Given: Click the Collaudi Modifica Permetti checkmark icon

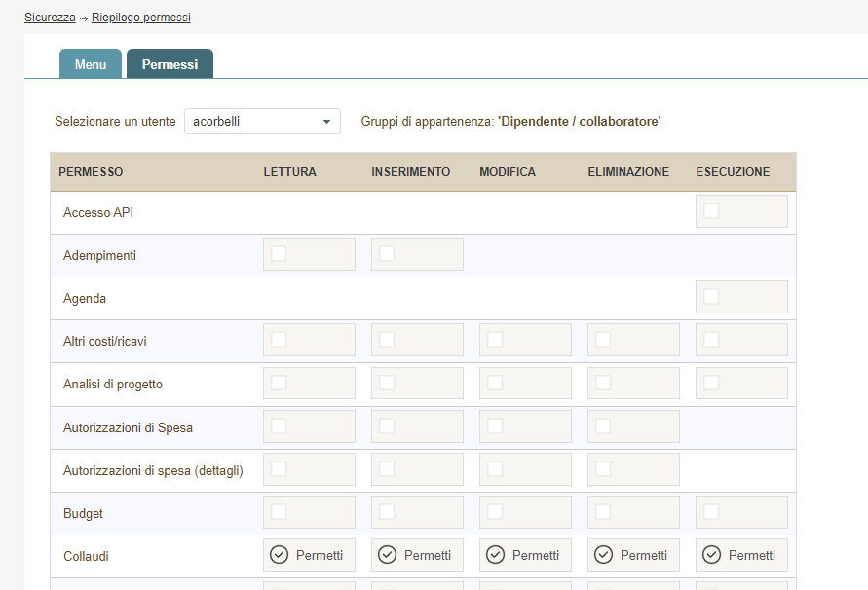Looking at the screenshot, I should click(496, 555).
